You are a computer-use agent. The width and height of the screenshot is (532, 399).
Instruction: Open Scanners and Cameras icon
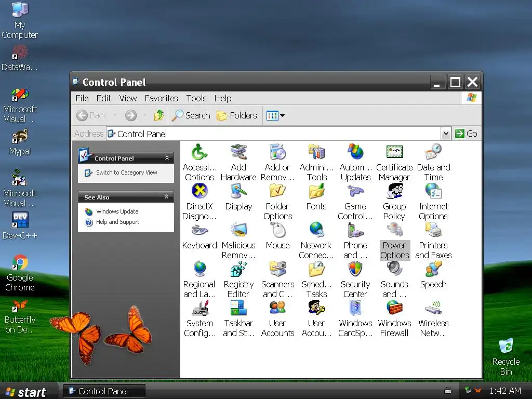pos(277,269)
